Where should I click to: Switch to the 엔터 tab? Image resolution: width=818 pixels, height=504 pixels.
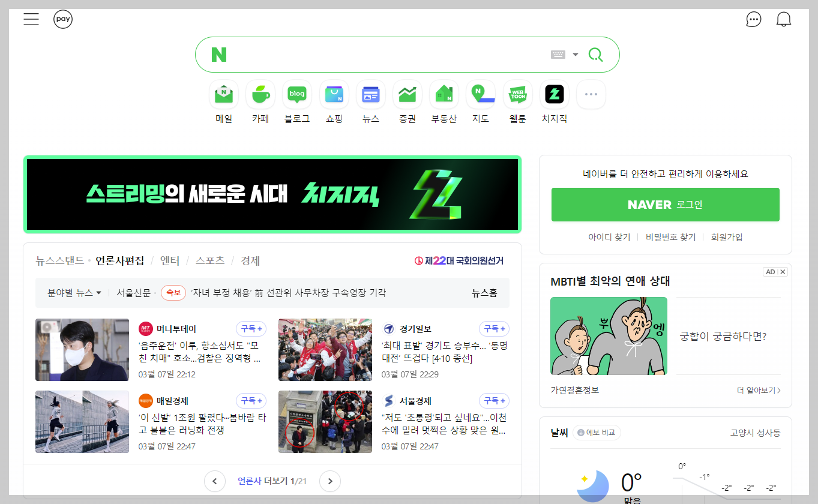(x=170, y=260)
